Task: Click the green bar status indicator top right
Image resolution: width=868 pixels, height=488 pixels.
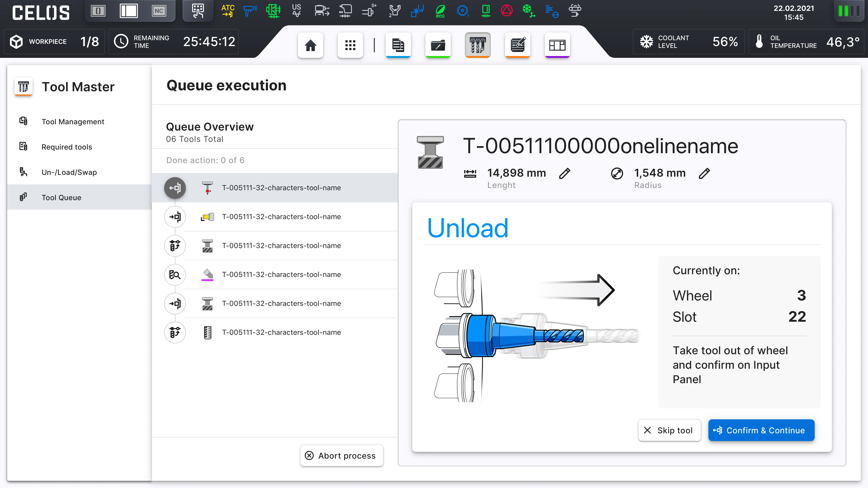Action: coord(849,11)
